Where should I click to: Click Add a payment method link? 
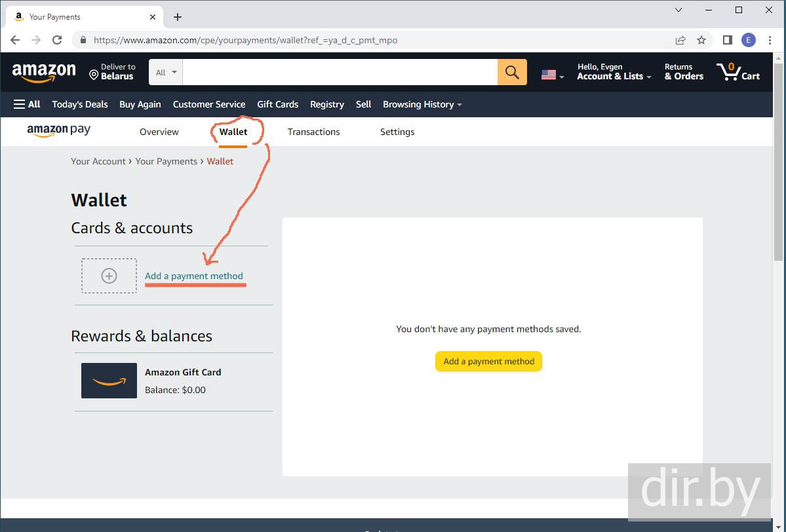pyautogui.click(x=194, y=276)
